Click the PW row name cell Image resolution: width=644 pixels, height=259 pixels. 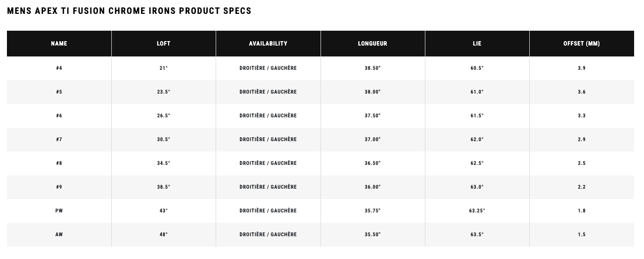coord(59,211)
